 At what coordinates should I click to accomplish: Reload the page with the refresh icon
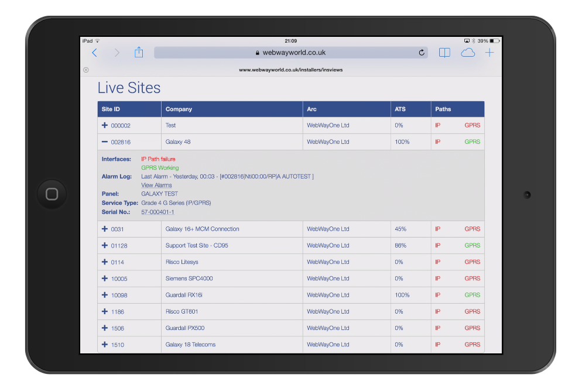pos(422,53)
